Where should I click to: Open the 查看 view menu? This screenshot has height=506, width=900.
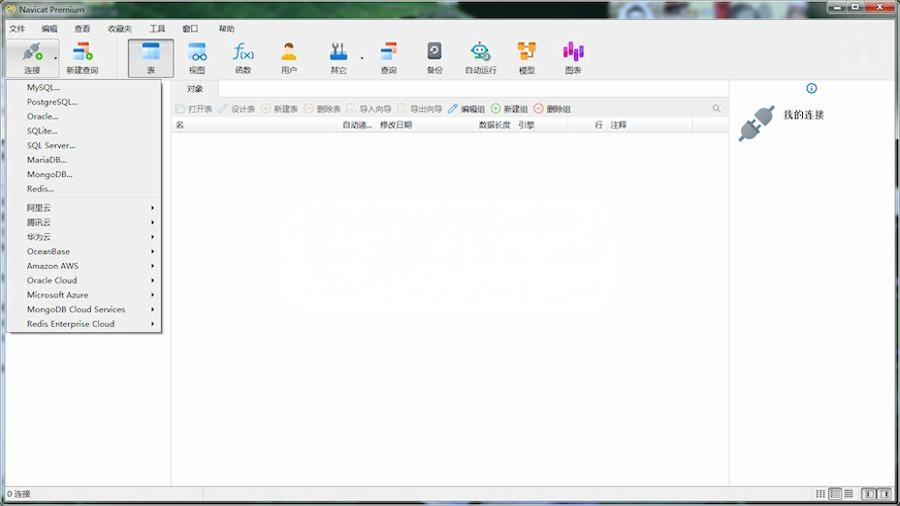pos(82,28)
